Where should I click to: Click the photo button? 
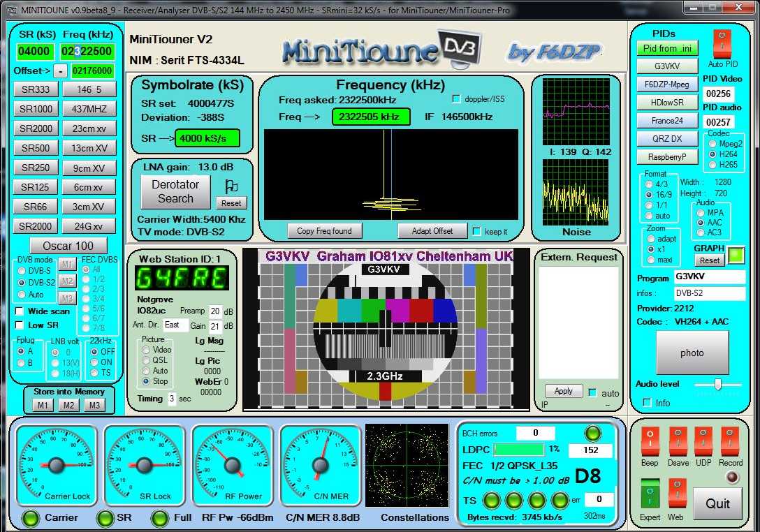(692, 353)
